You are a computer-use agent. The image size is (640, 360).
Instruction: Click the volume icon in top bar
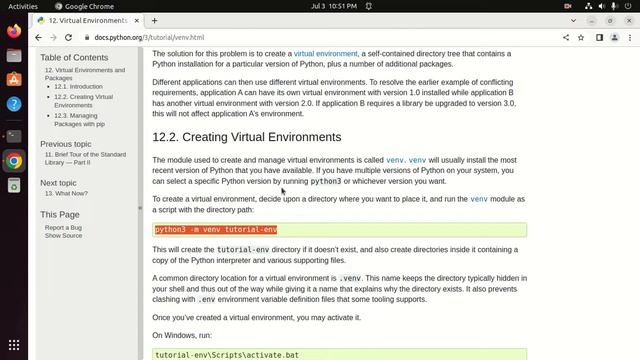click(x=602, y=6)
